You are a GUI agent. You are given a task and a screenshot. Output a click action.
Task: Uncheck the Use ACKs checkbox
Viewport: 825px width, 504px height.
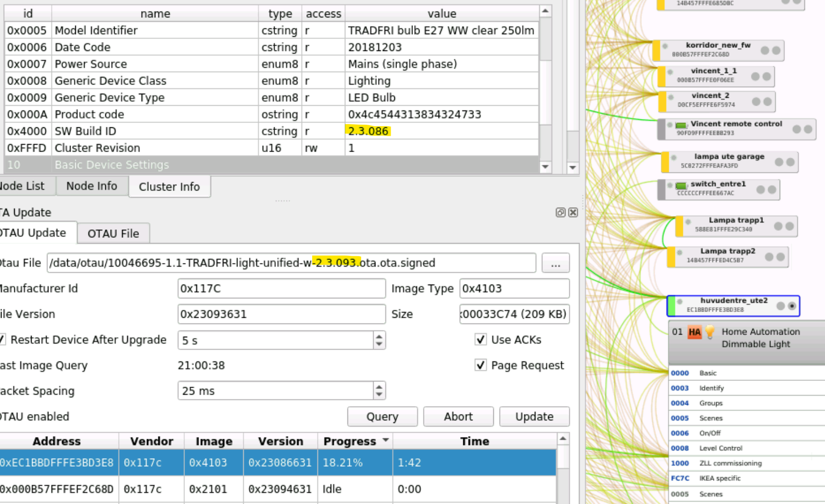481,340
